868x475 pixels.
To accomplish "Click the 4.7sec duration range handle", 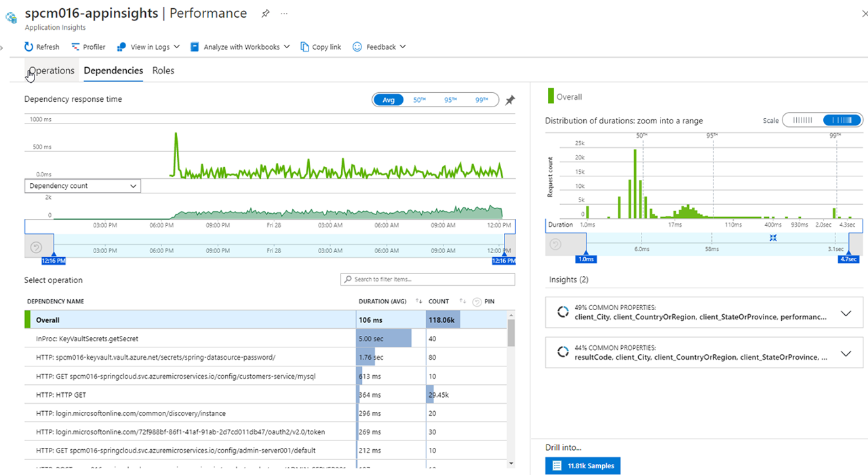I will [849, 258].
